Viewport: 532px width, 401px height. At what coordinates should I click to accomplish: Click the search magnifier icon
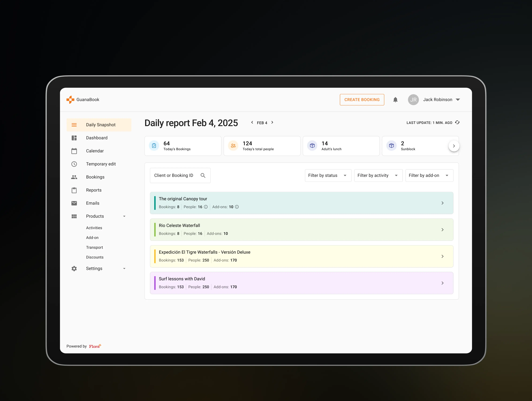point(203,176)
